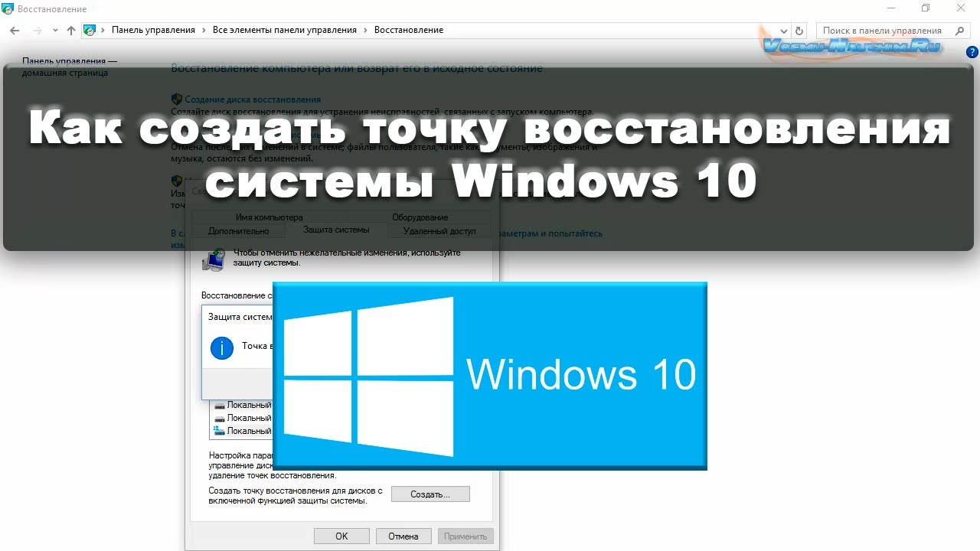Go up one level with up arrow
The image size is (980, 551).
(x=71, y=31)
